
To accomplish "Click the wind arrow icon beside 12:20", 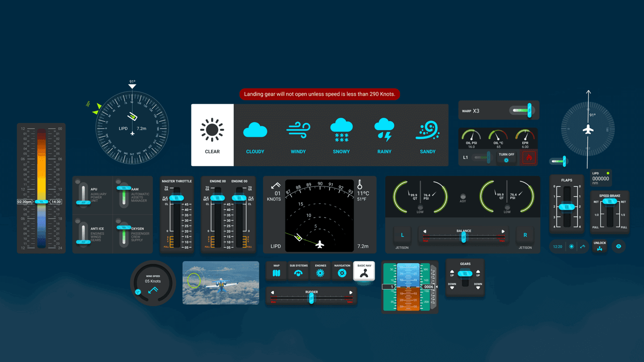I will (x=583, y=247).
